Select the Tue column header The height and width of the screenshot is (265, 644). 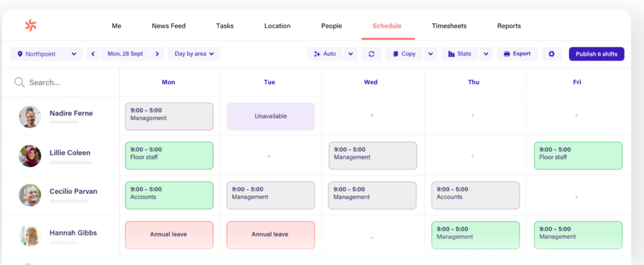[269, 82]
